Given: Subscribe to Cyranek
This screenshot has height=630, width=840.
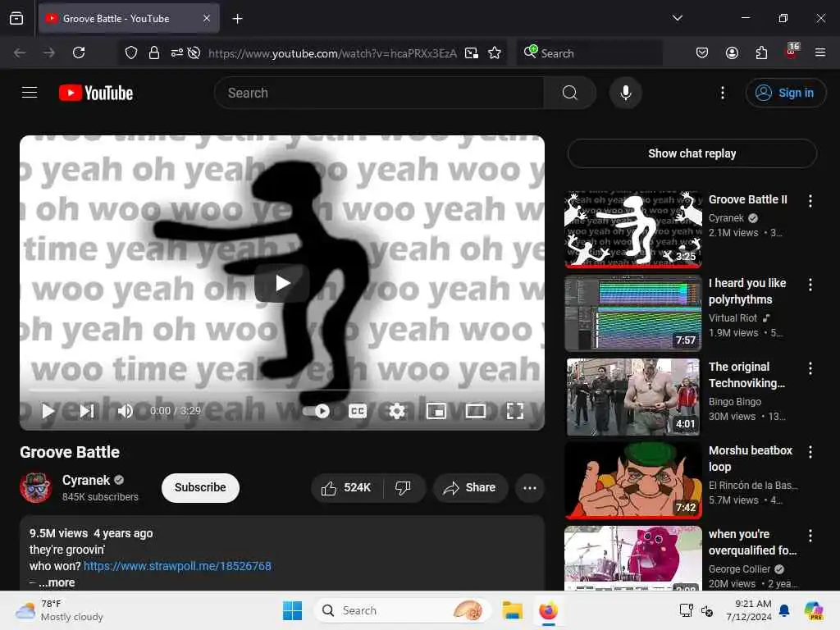Looking at the screenshot, I should tap(200, 487).
